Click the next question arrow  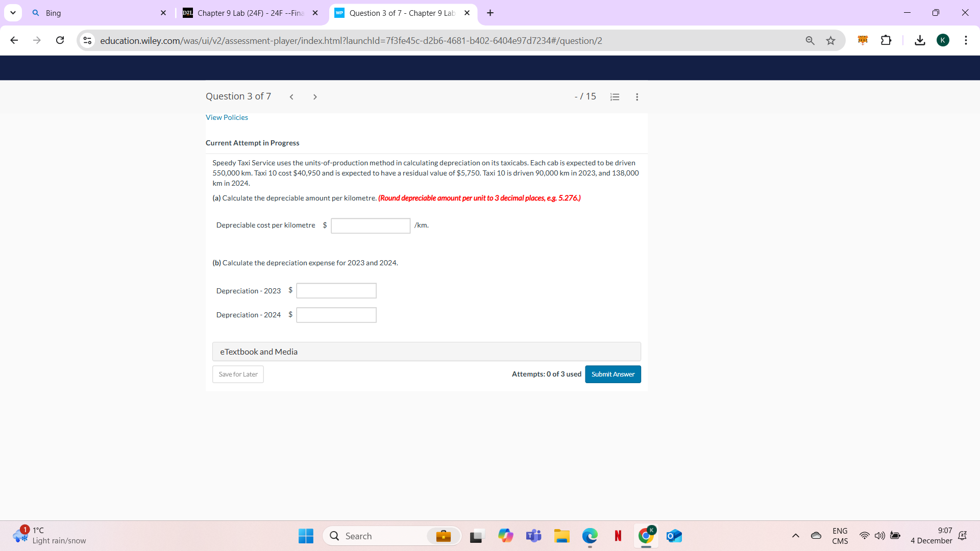315,96
